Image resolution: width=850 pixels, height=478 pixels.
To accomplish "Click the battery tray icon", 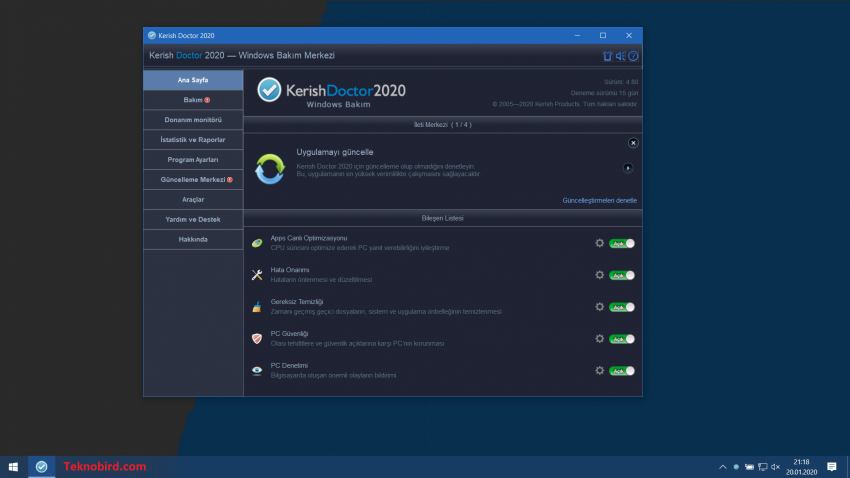I will click(x=749, y=467).
